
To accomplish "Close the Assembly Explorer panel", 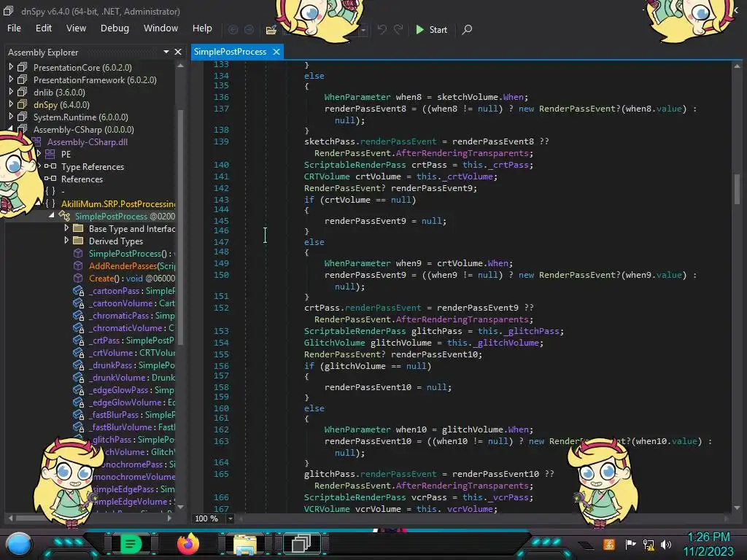I will (178, 52).
